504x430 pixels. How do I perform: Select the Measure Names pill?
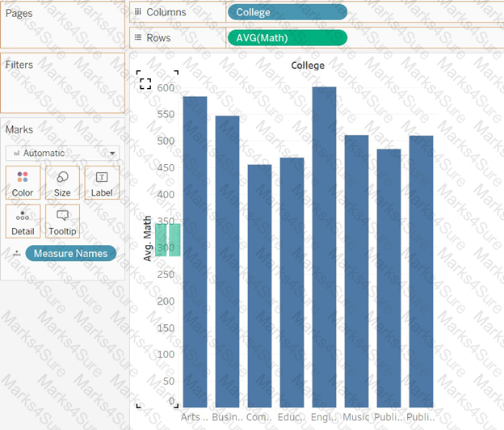coord(71,254)
